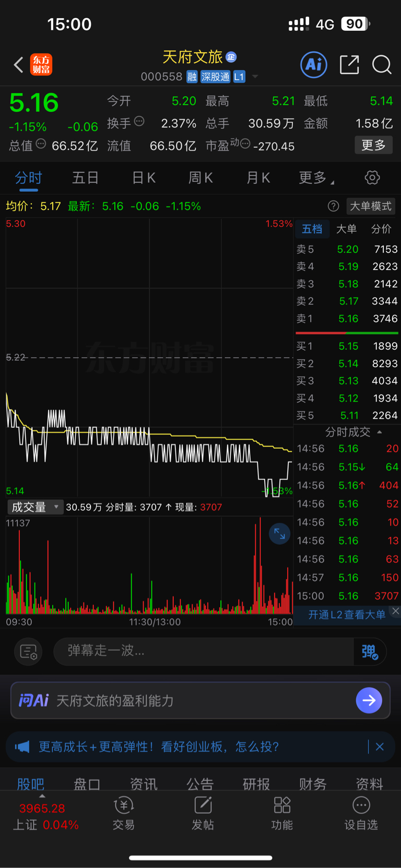Tap the blue verified badge beside 天府文旅
Viewport: 401px width, 868px height.
(231, 57)
